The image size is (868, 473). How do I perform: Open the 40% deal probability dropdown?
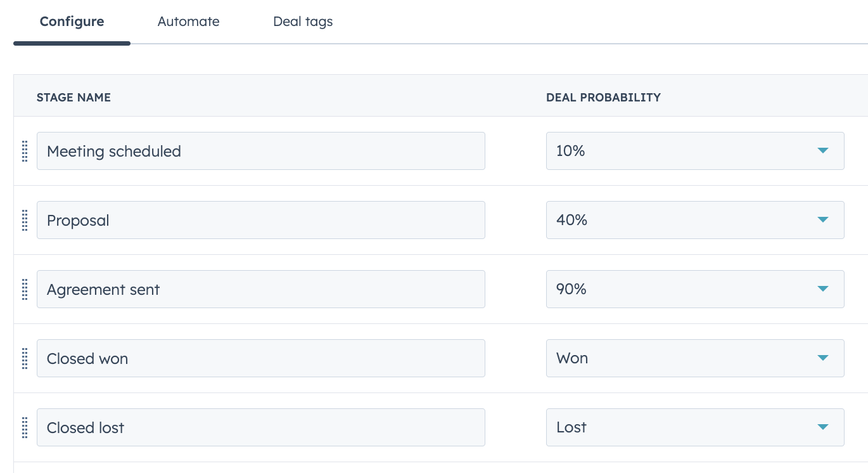(695, 220)
